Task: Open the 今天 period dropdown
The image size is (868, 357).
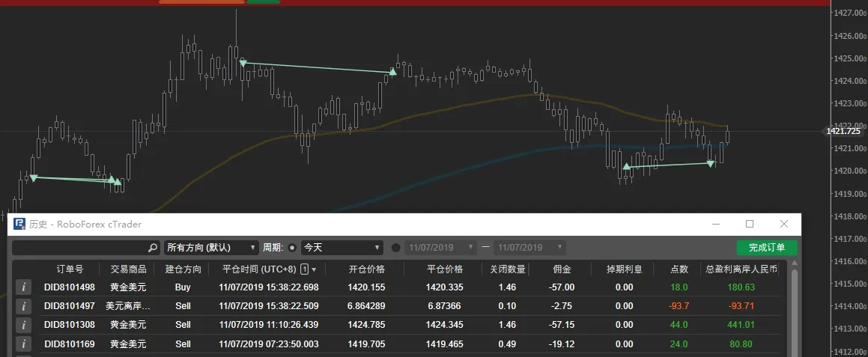Action: (342, 248)
